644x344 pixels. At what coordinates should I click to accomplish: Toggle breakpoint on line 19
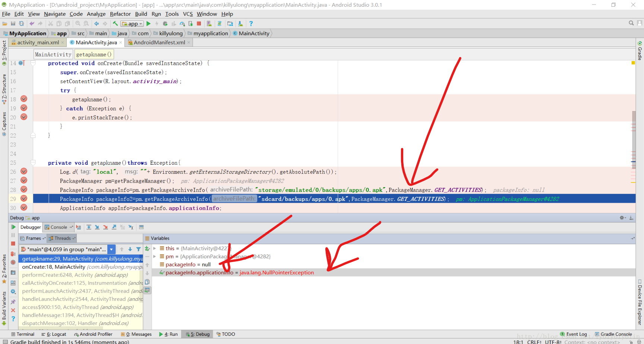pos(24,108)
